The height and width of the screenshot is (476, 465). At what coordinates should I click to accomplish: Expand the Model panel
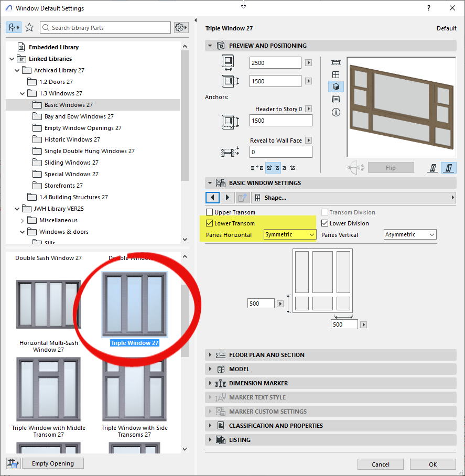[210, 369]
